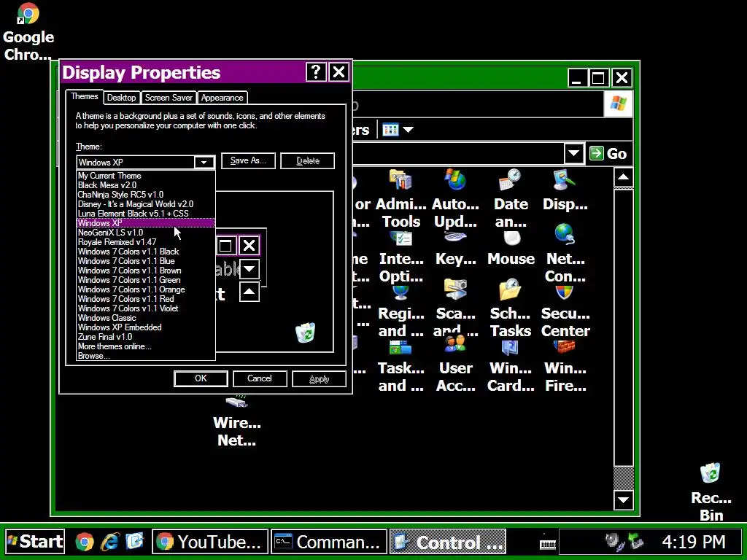
Task: Choose Black Mesa v2.0 theme
Action: click(x=146, y=185)
